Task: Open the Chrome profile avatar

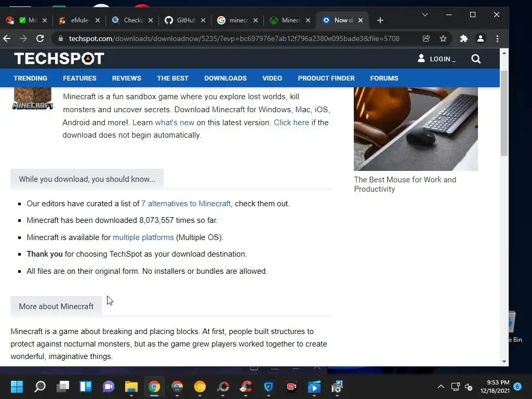Action: 481,38
